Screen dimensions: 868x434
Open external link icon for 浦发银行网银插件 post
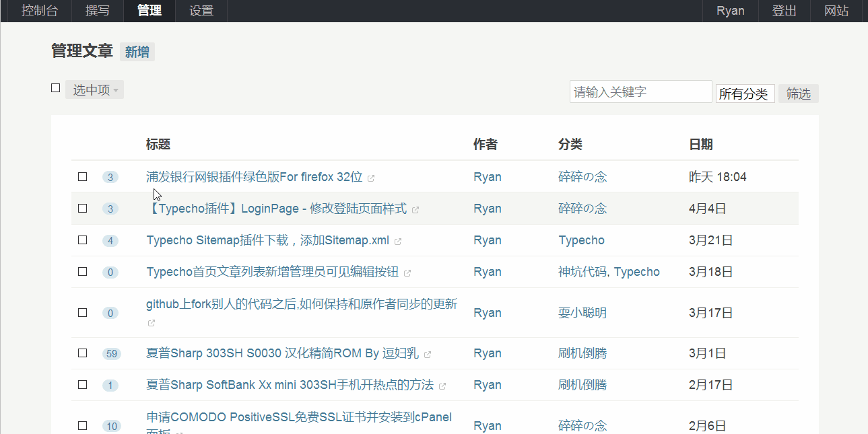coord(371,178)
